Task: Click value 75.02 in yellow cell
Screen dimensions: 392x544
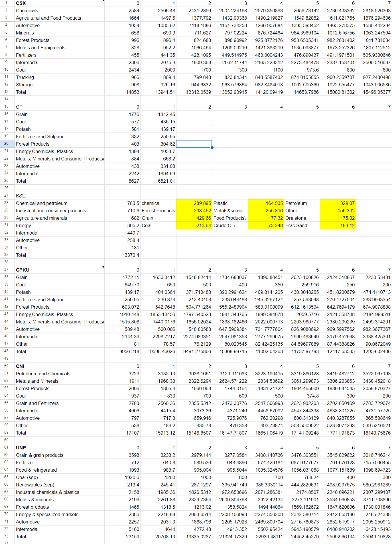Action: click(x=338, y=218)
